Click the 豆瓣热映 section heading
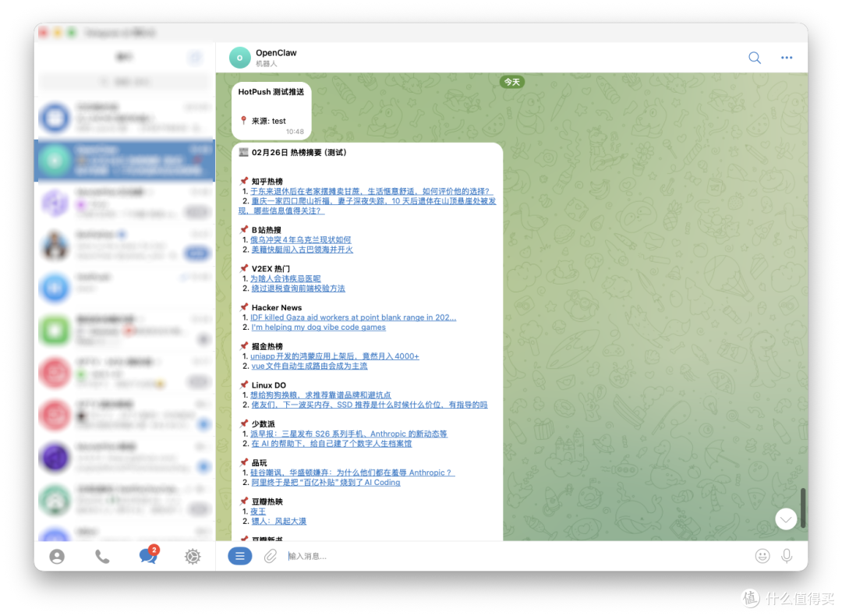842x616 pixels. pos(267,501)
